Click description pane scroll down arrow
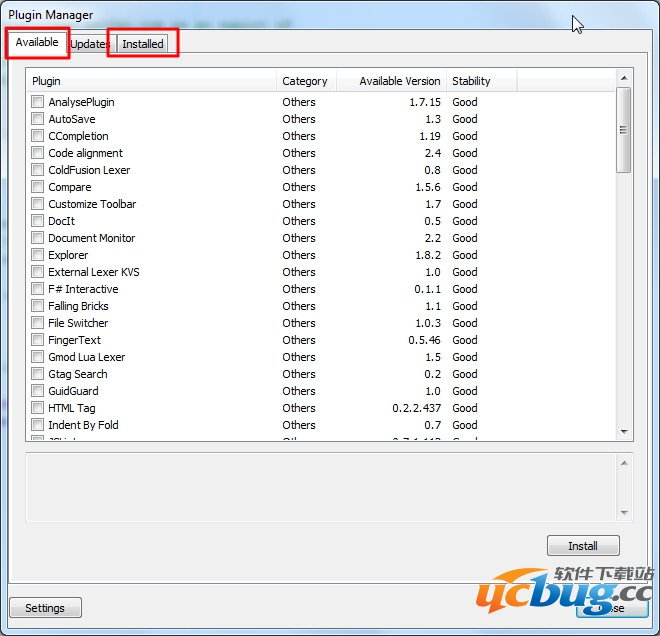 pos(624,512)
